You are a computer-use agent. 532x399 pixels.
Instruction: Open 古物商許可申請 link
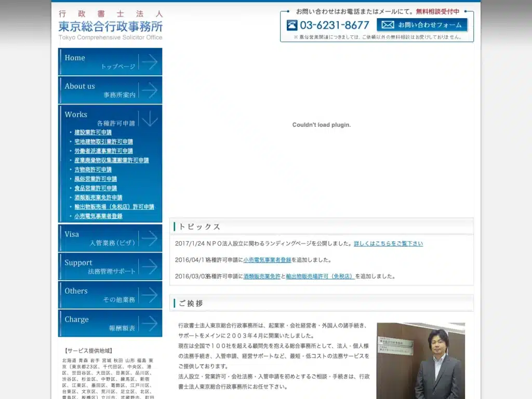(93, 169)
